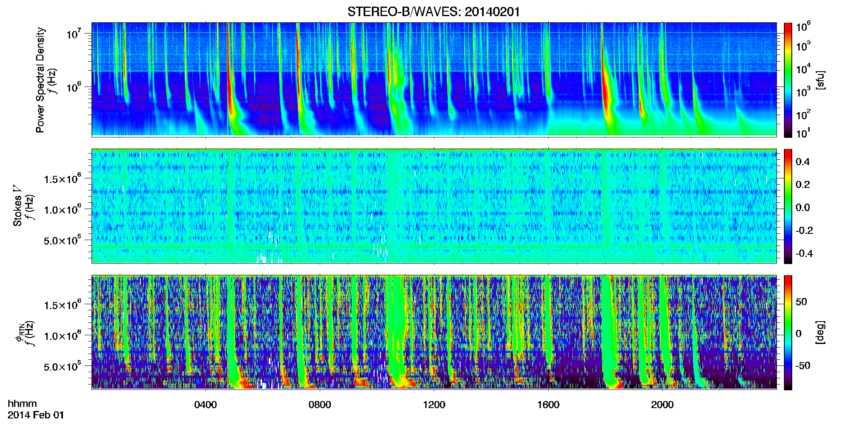Click the -0.4 value on Stokes color bar
Viewport: 868px width, 447px height.
tap(804, 253)
